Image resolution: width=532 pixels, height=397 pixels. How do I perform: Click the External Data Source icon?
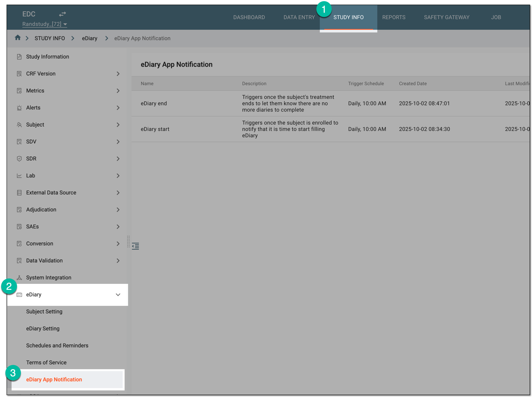[x=19, y=193]
